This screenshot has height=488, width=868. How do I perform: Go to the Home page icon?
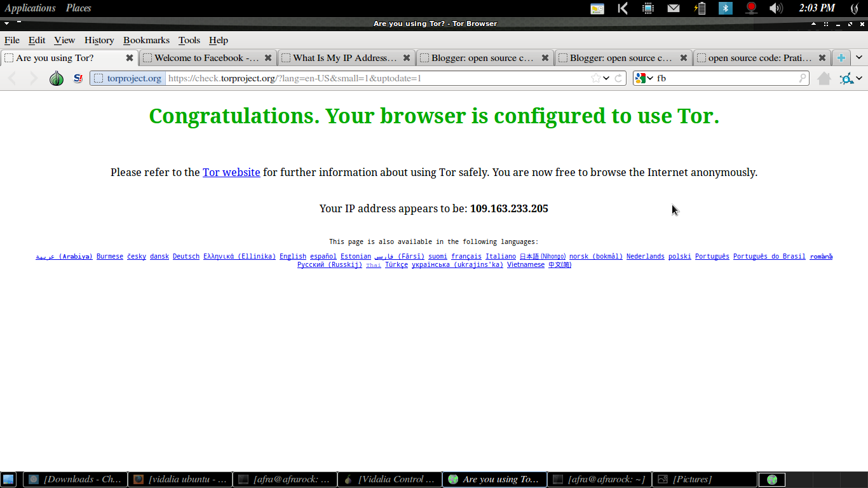tap(824, 78)
